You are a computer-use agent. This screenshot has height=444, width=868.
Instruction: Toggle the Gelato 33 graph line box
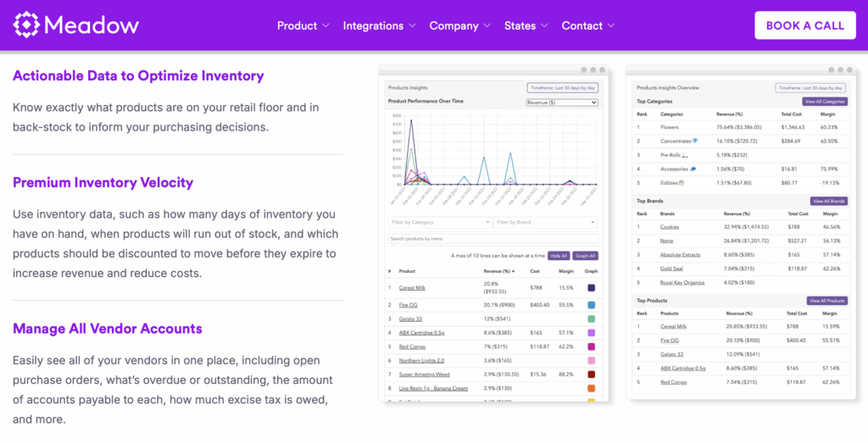point(591,319)
